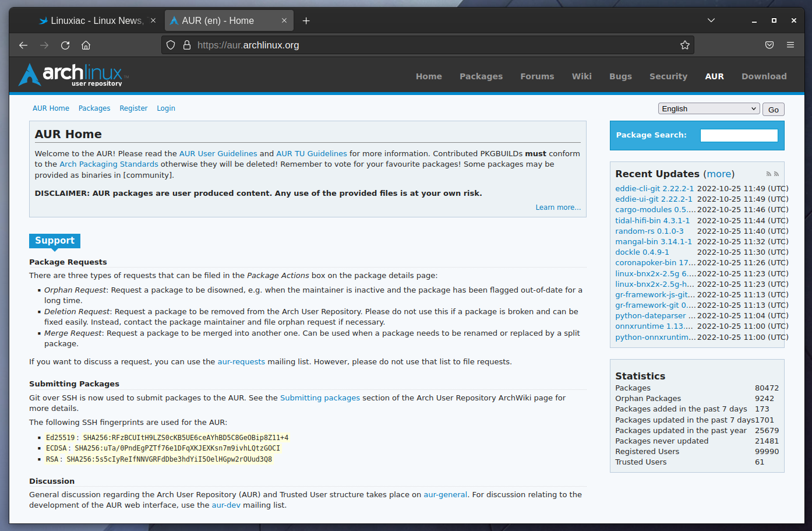812x531 pixels.
Task: Expand the list all tabs chevron
Action: (x=711, y=20)
